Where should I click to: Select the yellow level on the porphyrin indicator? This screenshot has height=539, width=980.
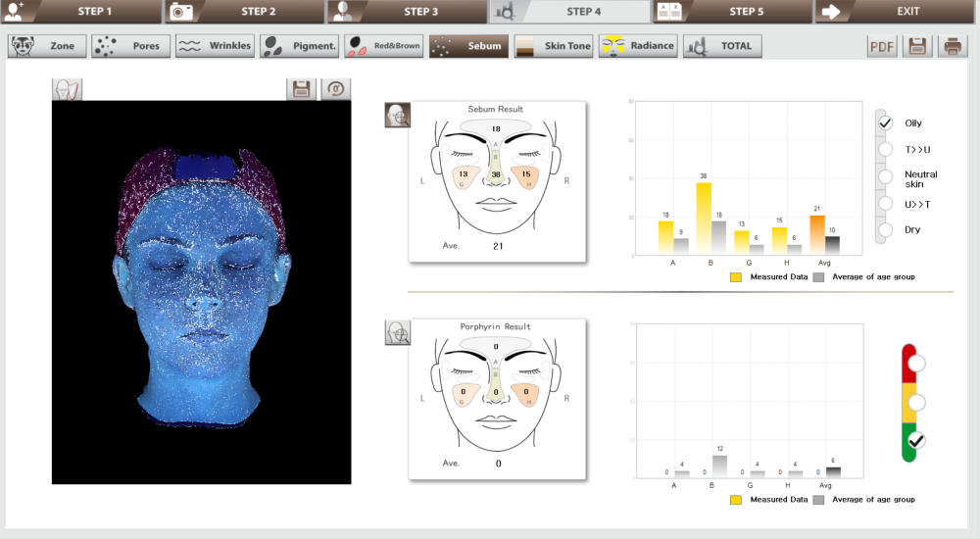point(916,402)
